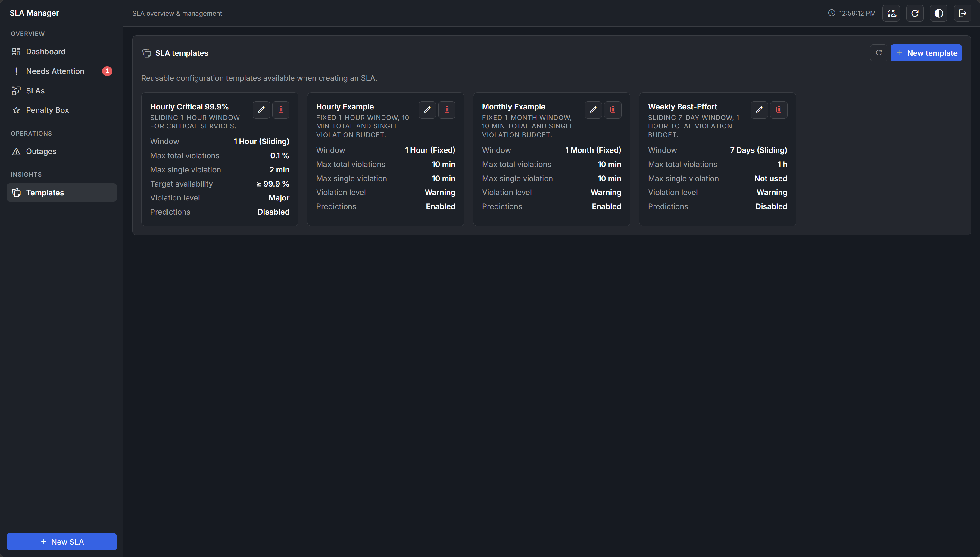Click the SLA templates panel heading
This screenshot has height=557, width=980.
(x=182, y=53)
